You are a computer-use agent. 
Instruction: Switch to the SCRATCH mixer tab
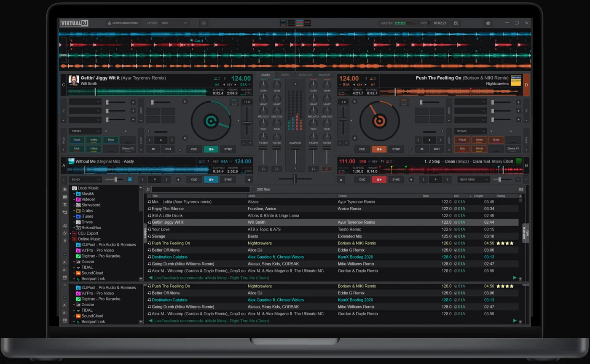coord(305,75)
